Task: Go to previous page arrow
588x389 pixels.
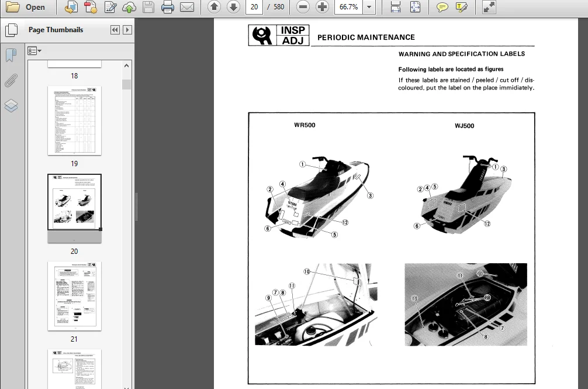Action: tap(214, 7)
